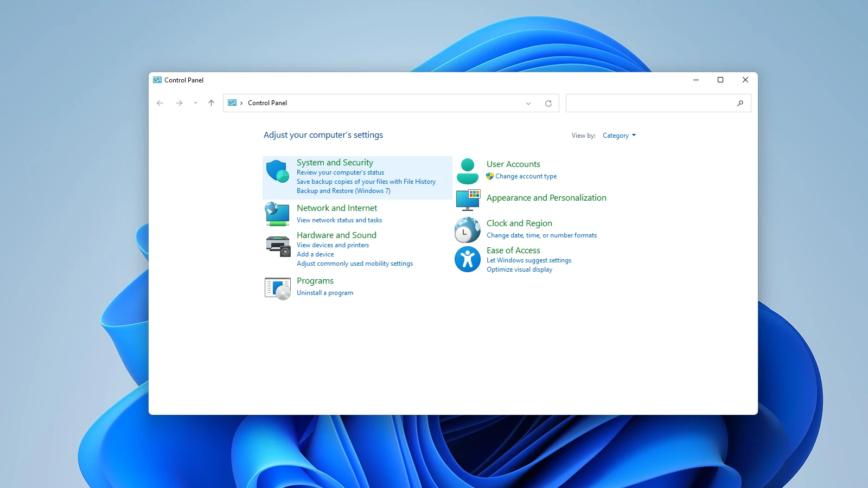
Task: Open Save backup copies with File History
Action: coord(366,182)
